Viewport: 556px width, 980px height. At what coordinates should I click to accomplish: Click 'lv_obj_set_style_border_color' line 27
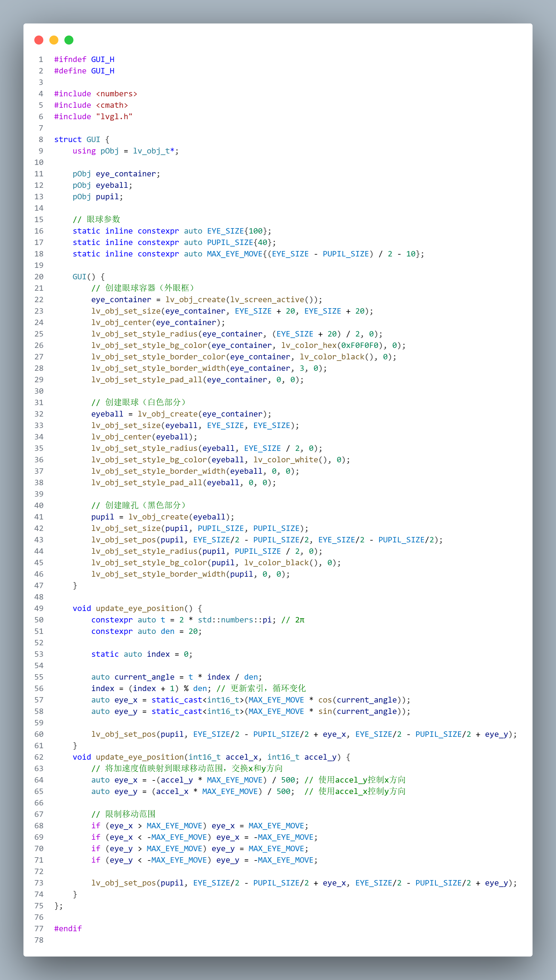[x=244, y=357]
